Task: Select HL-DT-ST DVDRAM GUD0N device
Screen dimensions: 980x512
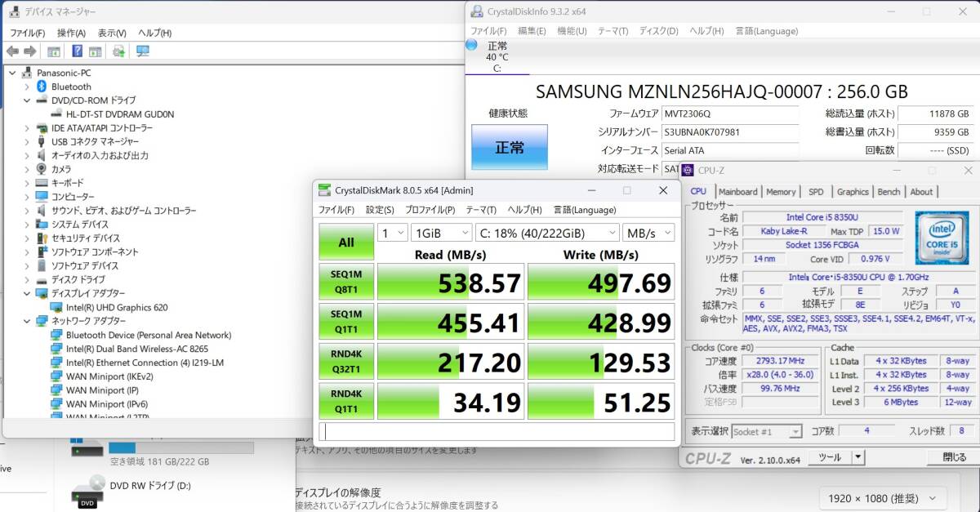Action: pyautogui.click(x=120, y=114)
